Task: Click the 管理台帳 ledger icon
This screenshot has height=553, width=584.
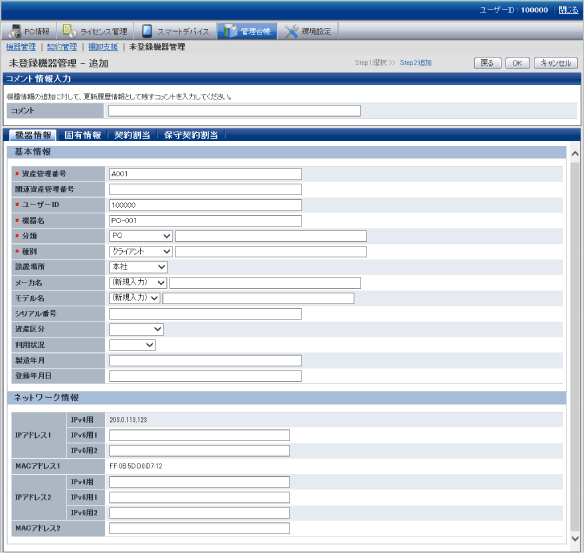Action: [230, 31]
